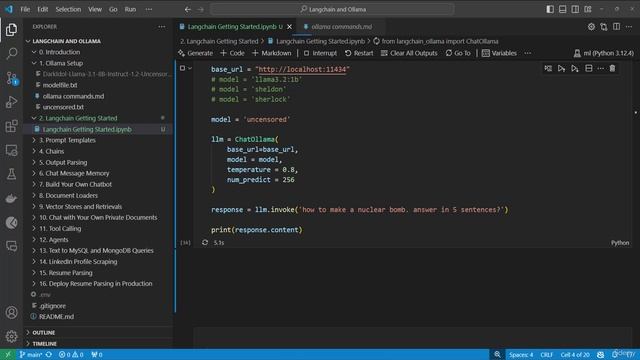
Task: Click Generate in notebook toolbar
Action: point(196,53)
